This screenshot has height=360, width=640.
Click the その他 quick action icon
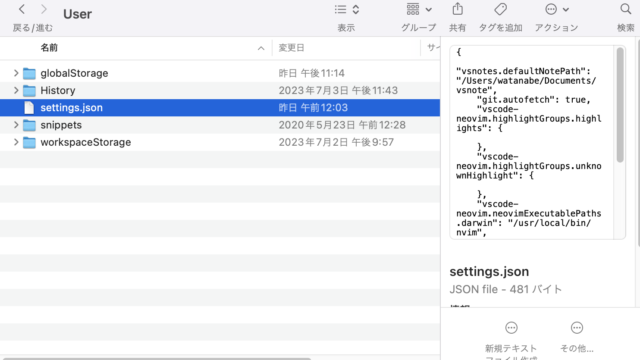pyautogui.click(x=577, y=328)
